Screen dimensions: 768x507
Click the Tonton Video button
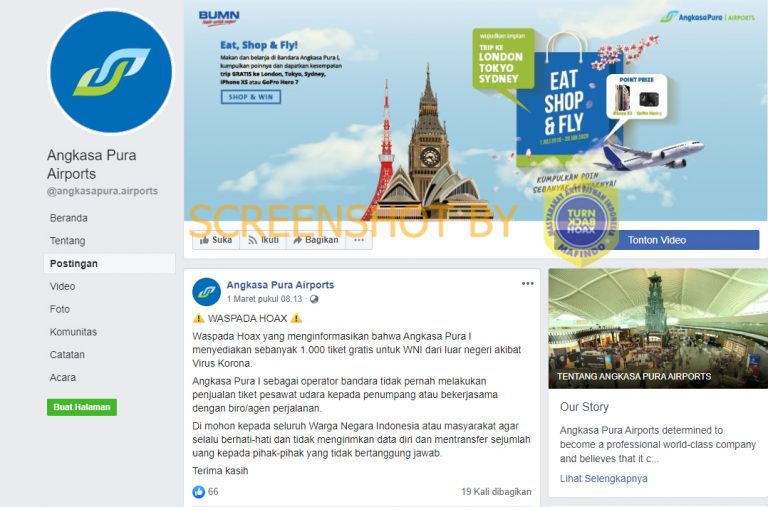pyautogui.click(x=657, y=240)
